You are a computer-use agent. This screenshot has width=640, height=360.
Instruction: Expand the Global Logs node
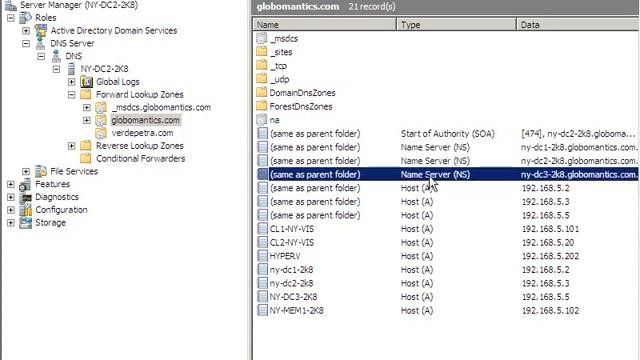71,82
